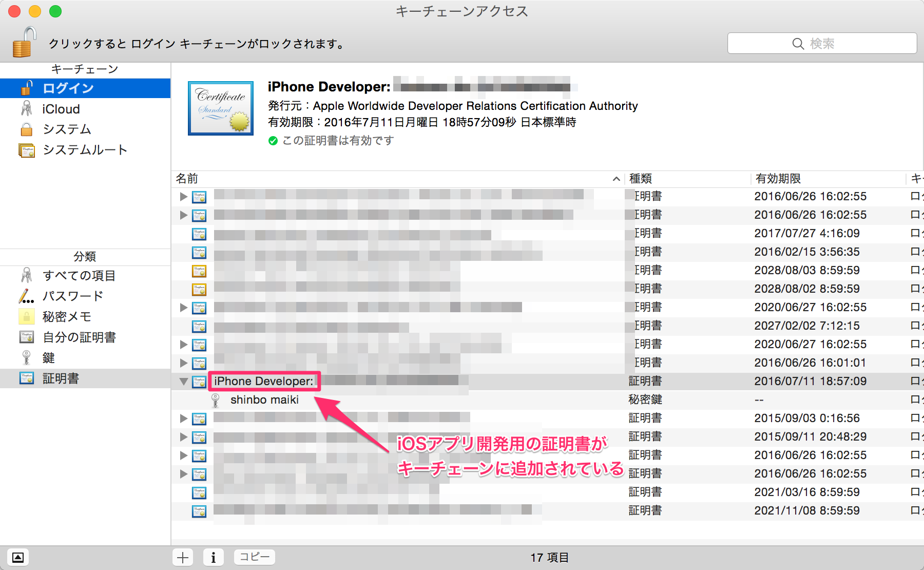Select gold certificate icon expiring 2028/08/02 8:59:59
The width and height of the screenshot is (924, 570).
click(x=199, y=289)
